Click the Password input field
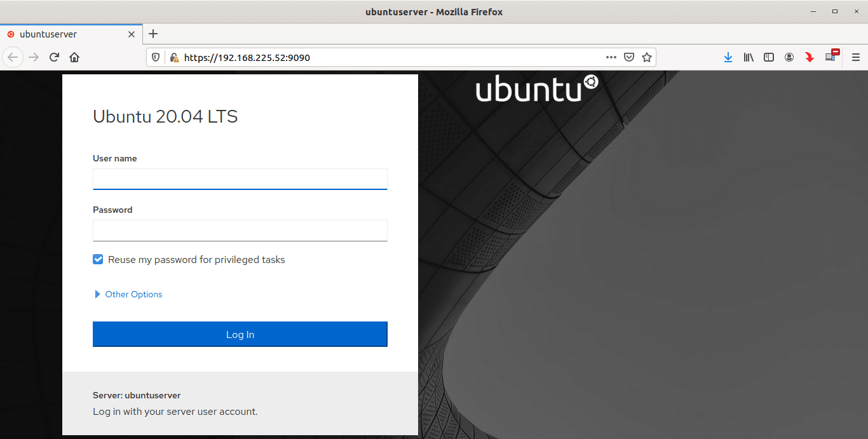Screen dimensions: 868x439 (240, 231)
